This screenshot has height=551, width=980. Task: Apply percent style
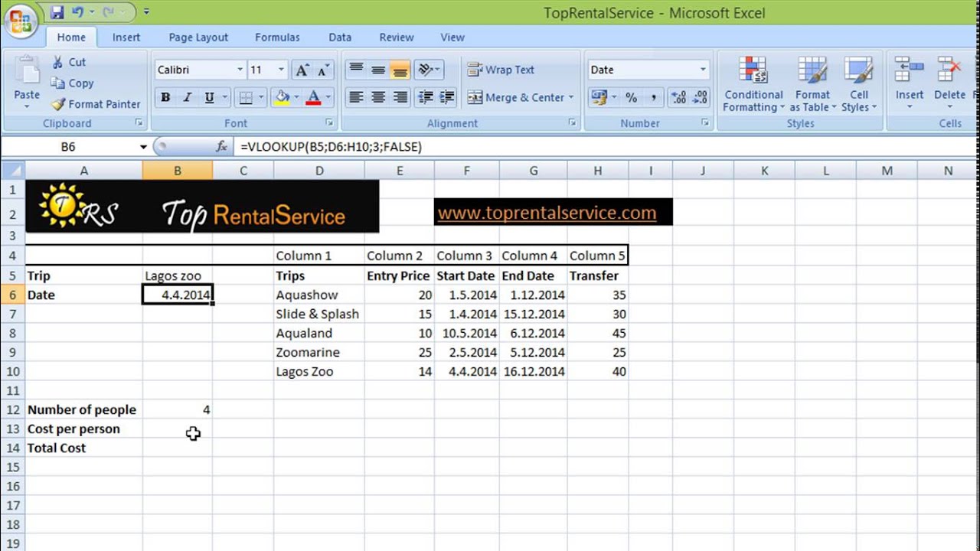pos(631,97)
